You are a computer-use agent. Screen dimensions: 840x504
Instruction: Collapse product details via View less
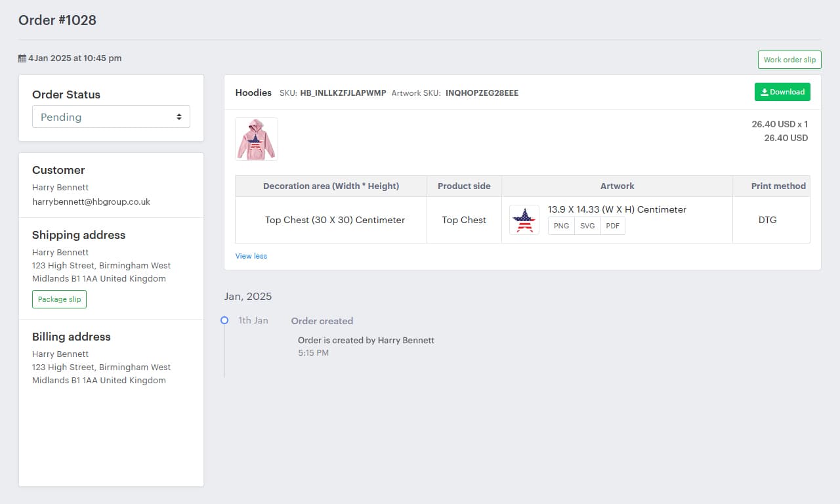pos(251,256)
